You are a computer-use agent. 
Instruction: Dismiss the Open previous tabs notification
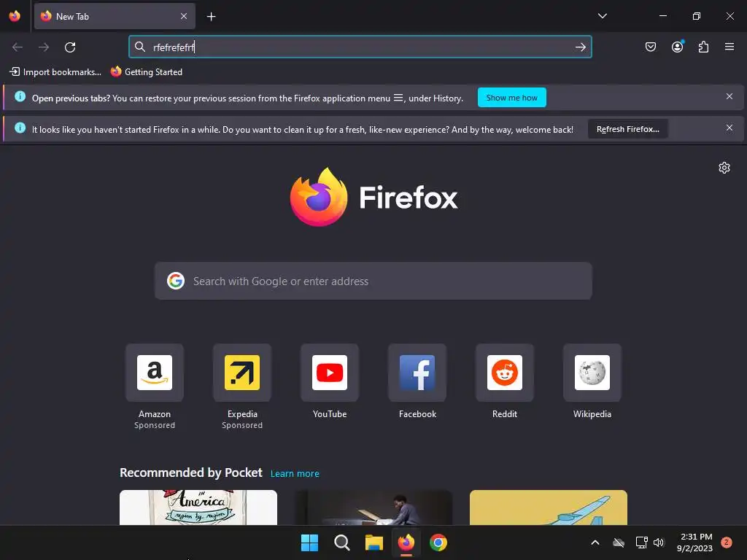729,97
